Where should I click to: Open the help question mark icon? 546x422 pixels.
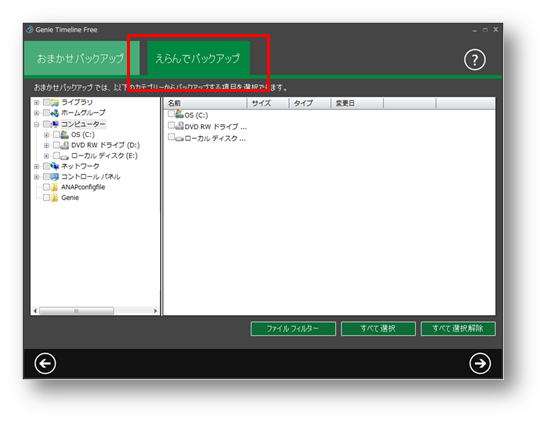point(474,60)
